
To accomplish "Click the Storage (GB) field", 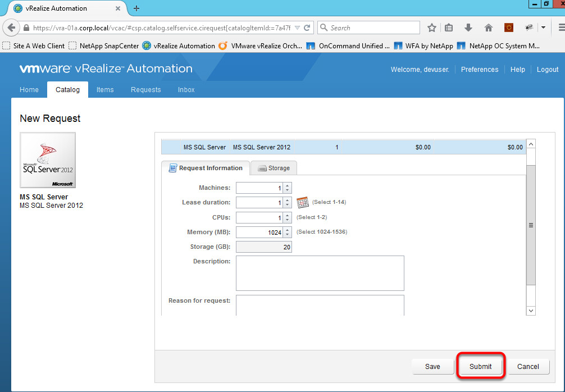I will [x=264, y=247].
